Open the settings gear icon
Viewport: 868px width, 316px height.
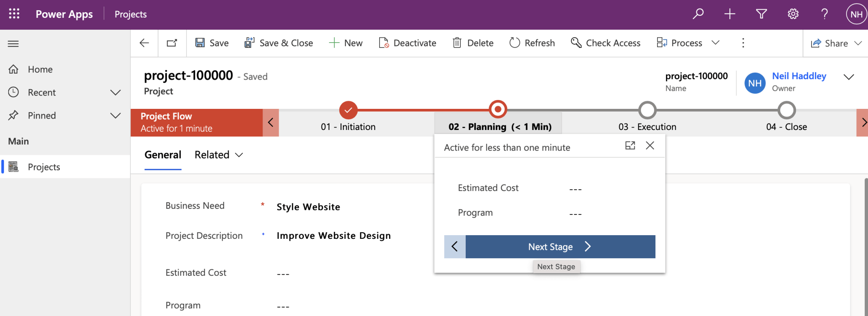(793, 14)
